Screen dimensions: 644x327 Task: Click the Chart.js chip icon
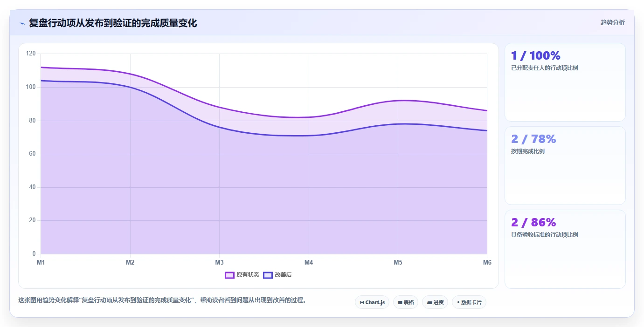[x=362, y=303]
